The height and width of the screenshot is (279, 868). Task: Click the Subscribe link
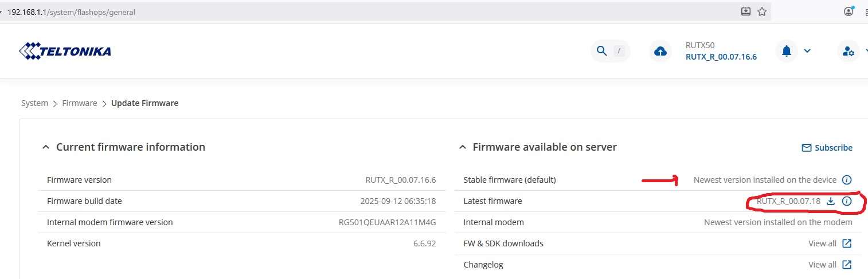click(827, 148)
